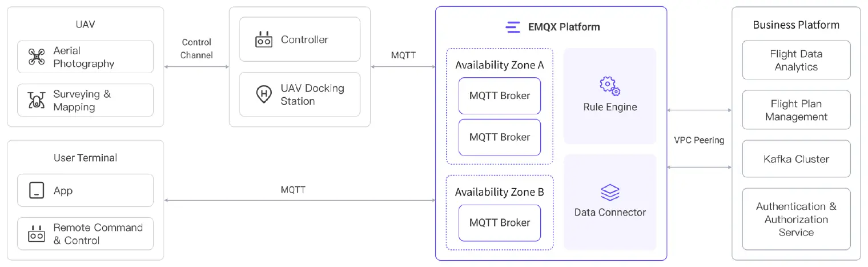Click the VPC Peering label

tap(699, 140)
